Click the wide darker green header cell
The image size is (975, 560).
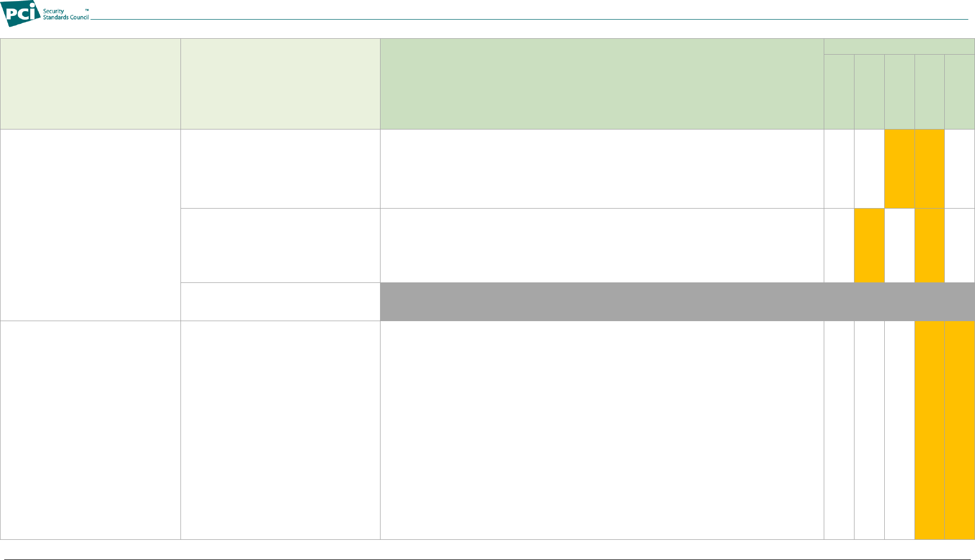pos(602,84)
